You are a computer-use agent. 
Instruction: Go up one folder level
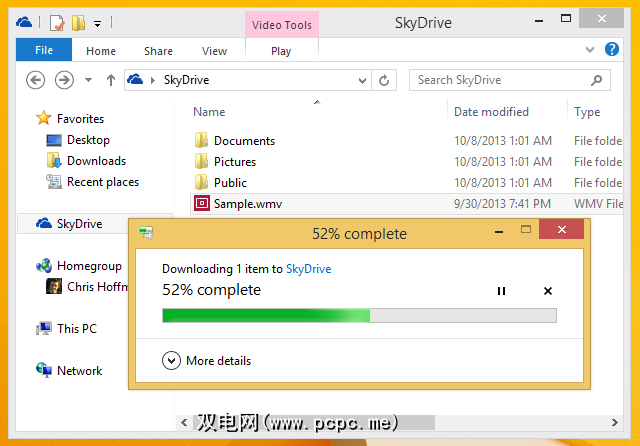111,80
